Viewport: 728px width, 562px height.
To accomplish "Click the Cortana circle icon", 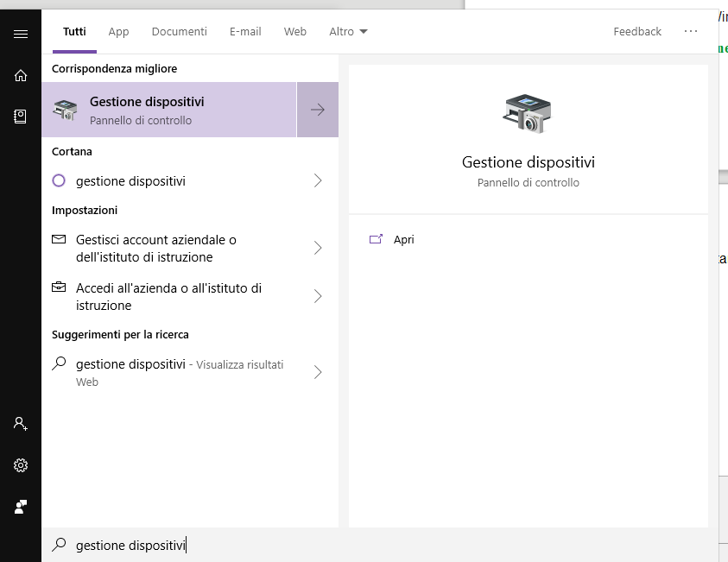I will pyautogui.click(x=59, y=180).
